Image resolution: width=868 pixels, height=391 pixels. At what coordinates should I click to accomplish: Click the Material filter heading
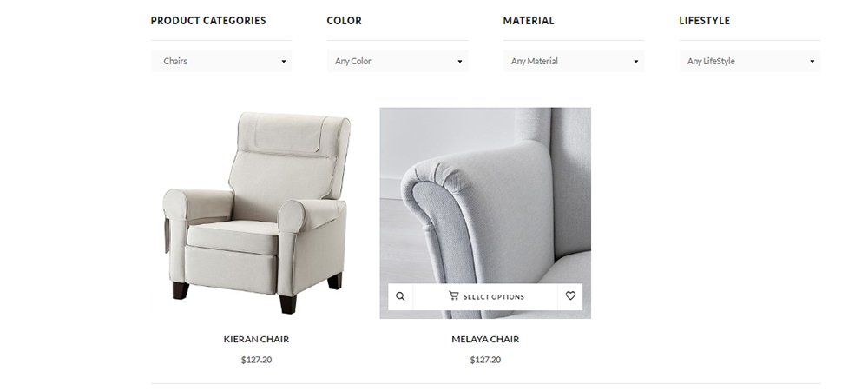[x=529, y=21]
